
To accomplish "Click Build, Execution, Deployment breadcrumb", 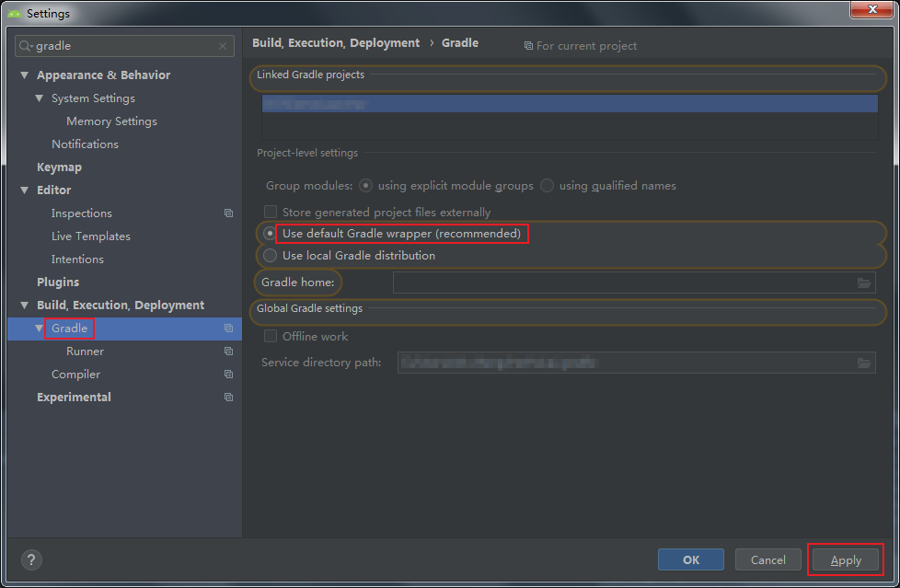I will tap(336, 43).
